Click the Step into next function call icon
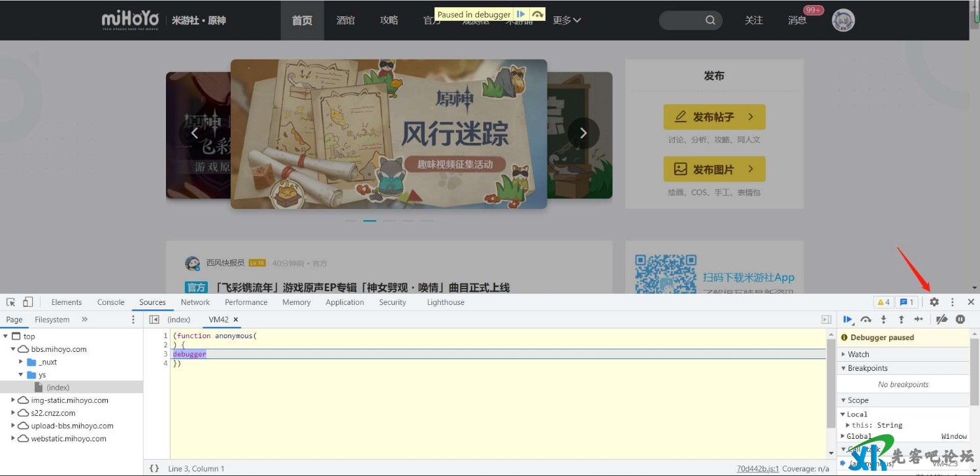Image resolution: width=980 pixels, height=476 pixels. click(x=883, y=319)
